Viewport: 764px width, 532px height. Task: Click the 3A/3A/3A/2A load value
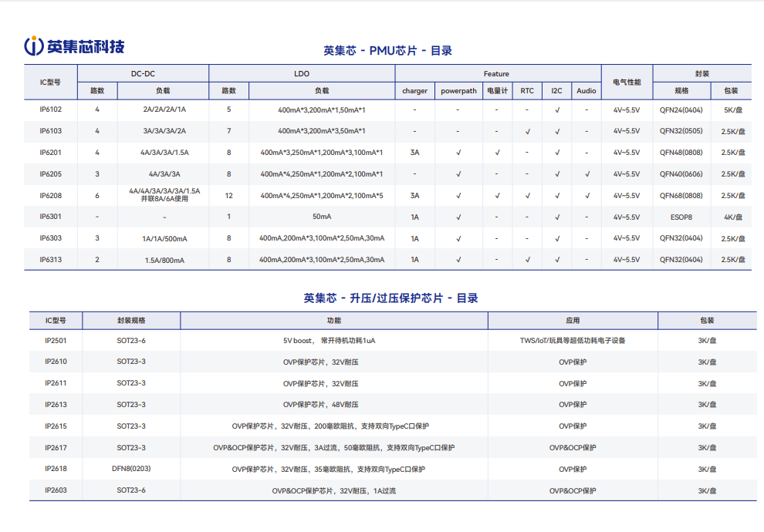coord(164,131)
